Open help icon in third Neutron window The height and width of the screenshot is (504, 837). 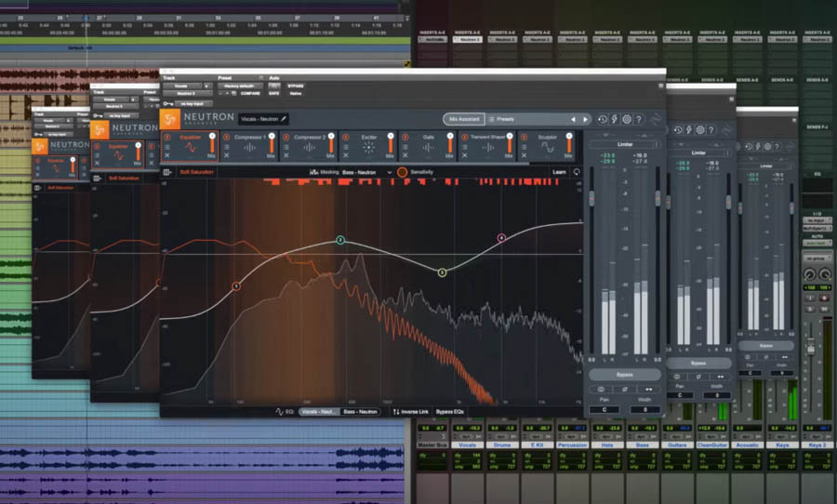(777, 146)
